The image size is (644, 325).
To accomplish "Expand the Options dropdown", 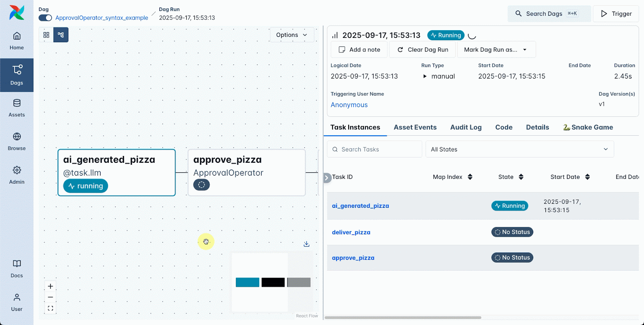I will (292, 35).
